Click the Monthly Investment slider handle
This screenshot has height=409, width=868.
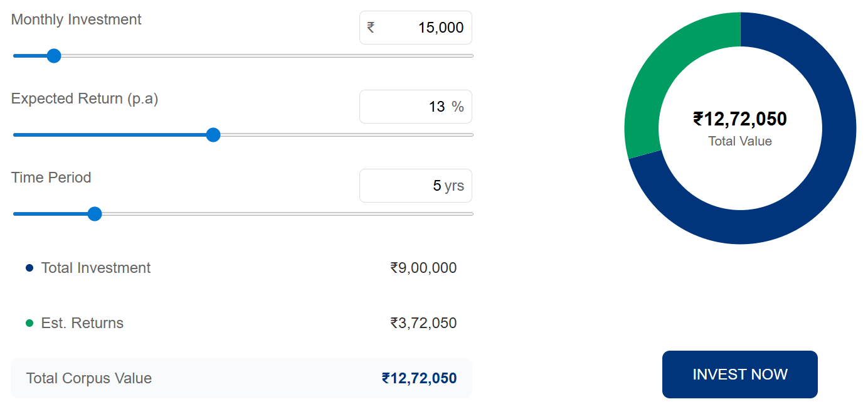pos(54,56)
